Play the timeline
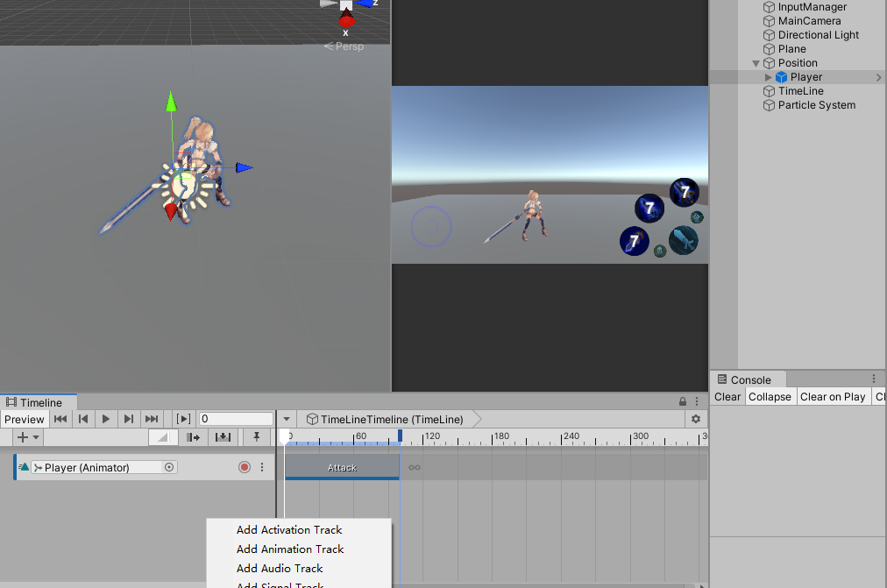This screenshot has width=887, height=588. pyautogui.click(x=106, y=419)
